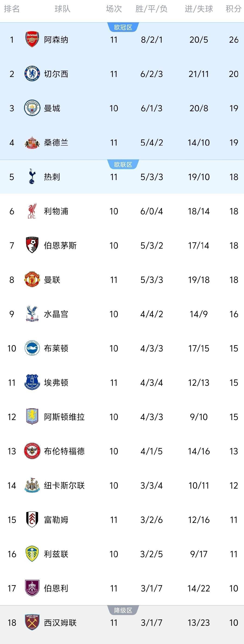The image size is (244, 644).
Task: Tap the Manchester United crest
Action: tap(32, 280)
